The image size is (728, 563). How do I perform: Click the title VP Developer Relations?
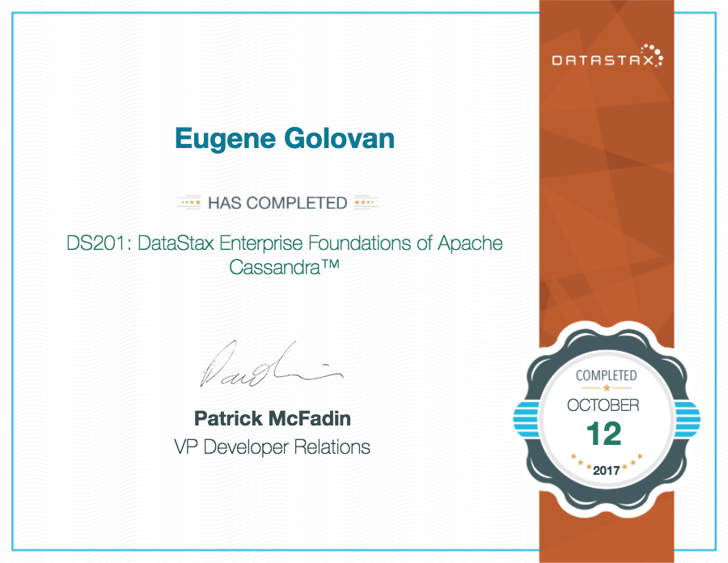[272, 447]
